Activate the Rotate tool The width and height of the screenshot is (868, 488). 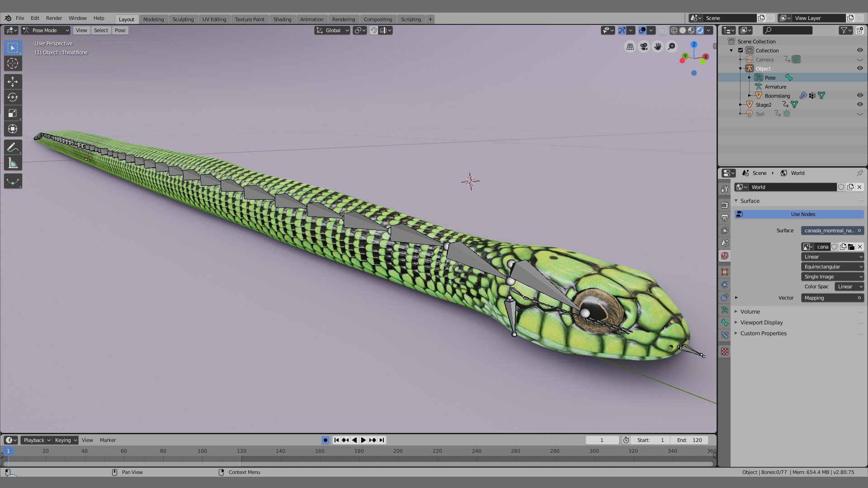click(13, 97)
